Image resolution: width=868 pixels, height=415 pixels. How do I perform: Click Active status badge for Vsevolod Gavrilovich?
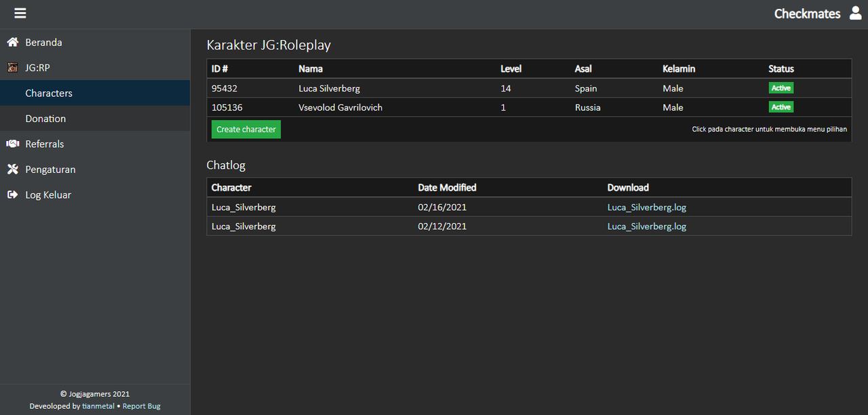781,107
